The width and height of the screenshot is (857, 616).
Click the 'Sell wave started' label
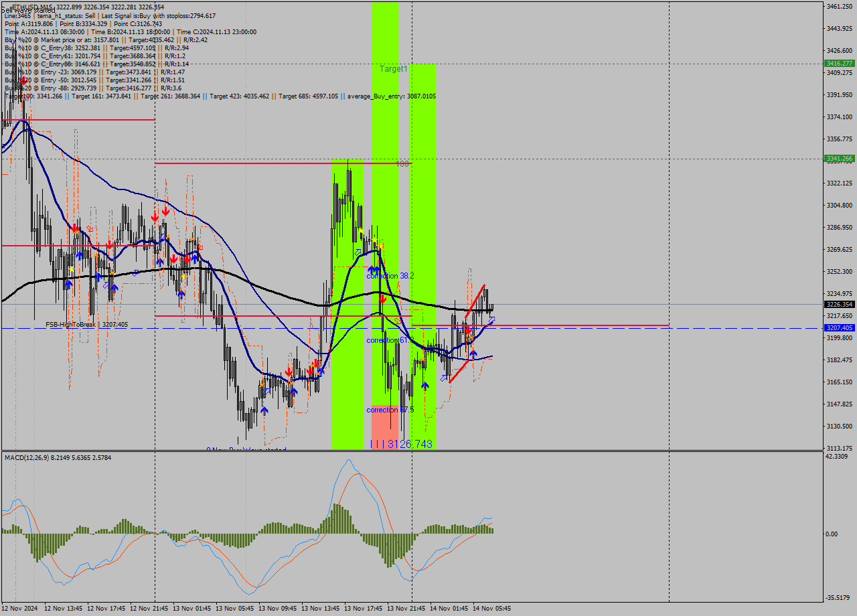pyautogui.click(x=29, y=11)
